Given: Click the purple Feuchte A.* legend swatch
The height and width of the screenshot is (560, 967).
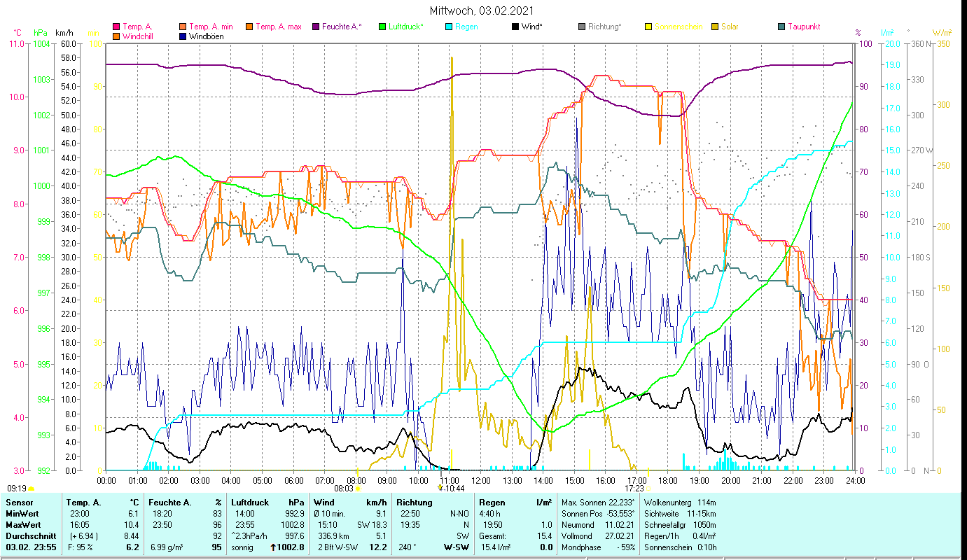Looking at the screenshot, I should [315, 27].
